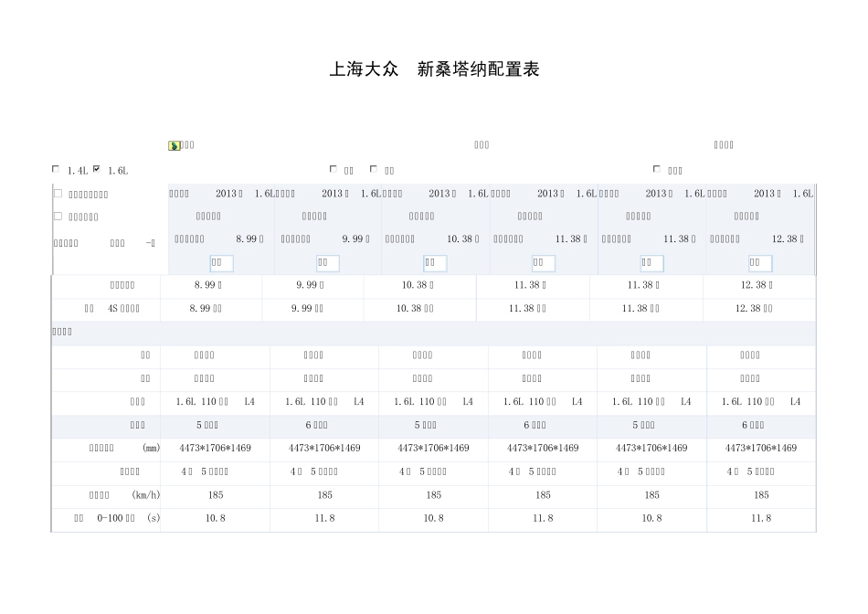Viewport: 868px width, 614px height.
Task: Select the 0-100 (s) acceleration row label
Action: (117, 518)
